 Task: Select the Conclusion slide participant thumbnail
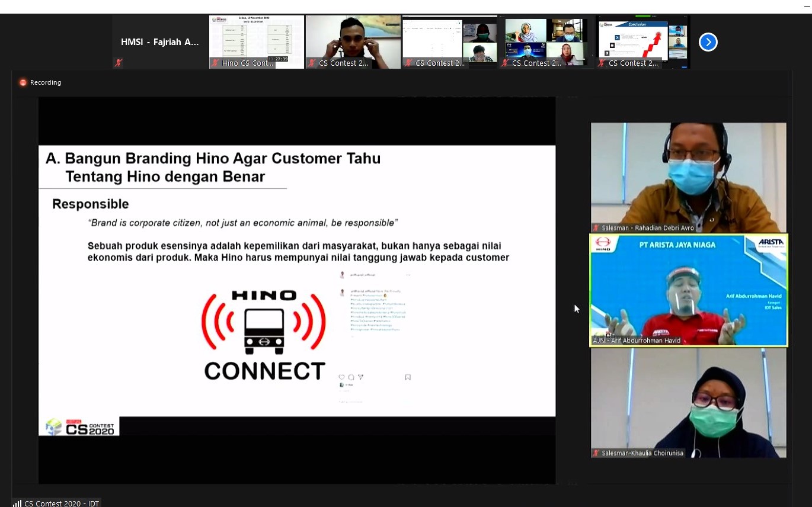[x=642, y=38]
